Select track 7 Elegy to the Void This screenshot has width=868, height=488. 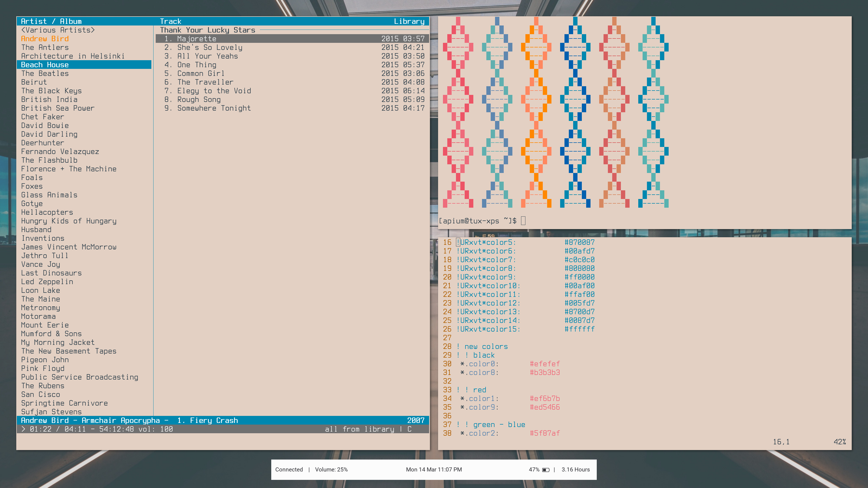[x=214, y=91]
